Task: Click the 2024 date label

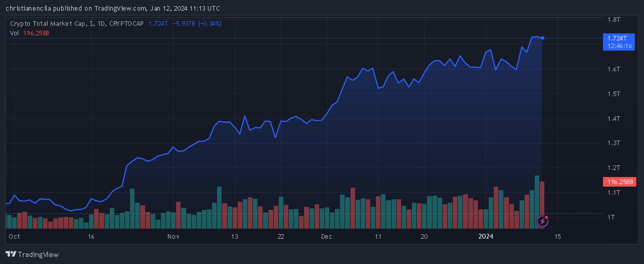Action: coord(486,236)
